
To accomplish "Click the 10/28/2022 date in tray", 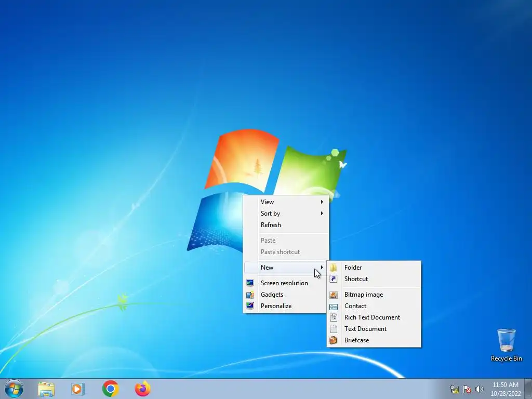I will click(x=506, y=394).
